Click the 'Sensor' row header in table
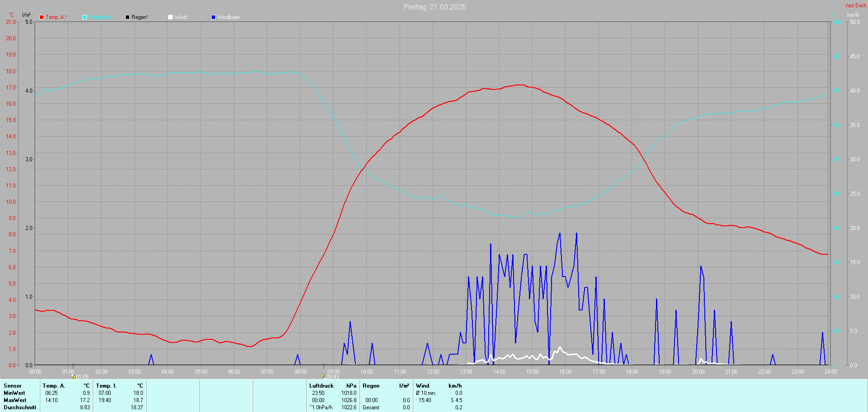Image resolution: width=868 pixels, height=412 pixels. click(13, 386)
